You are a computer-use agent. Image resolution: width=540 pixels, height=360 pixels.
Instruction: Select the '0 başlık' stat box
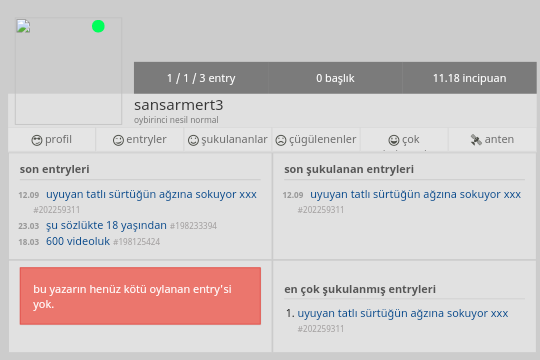click(x=335, y=78)
